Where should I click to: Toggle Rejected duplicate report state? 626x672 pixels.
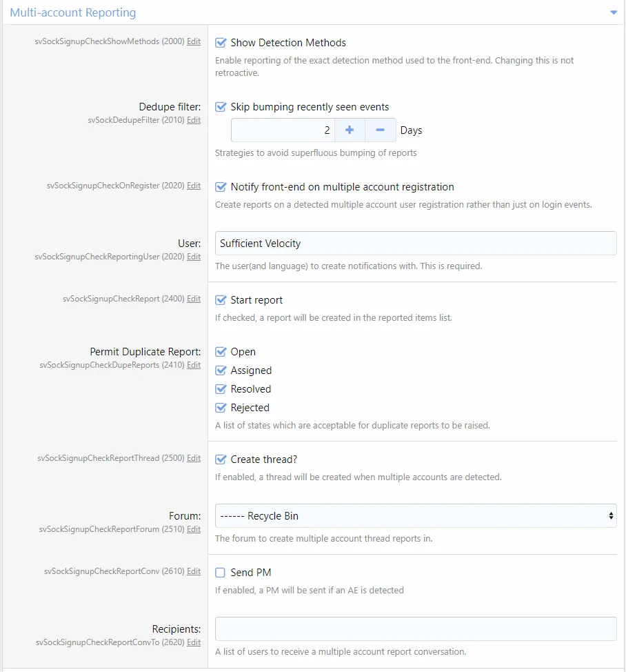(221, 408)
